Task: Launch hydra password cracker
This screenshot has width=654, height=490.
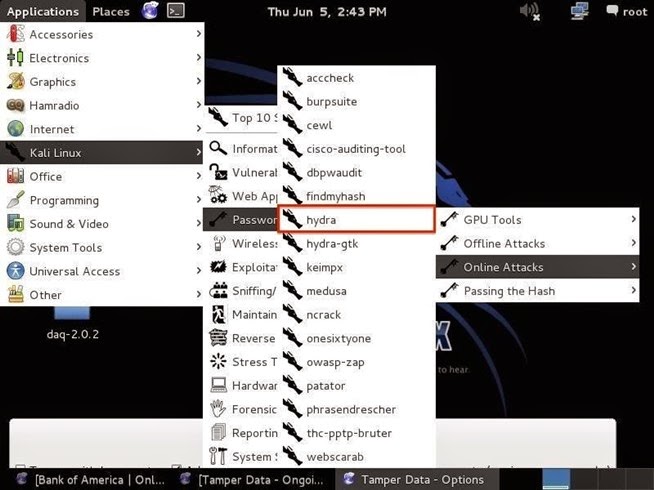Action: pyautogui.click(x=357, y=219)
